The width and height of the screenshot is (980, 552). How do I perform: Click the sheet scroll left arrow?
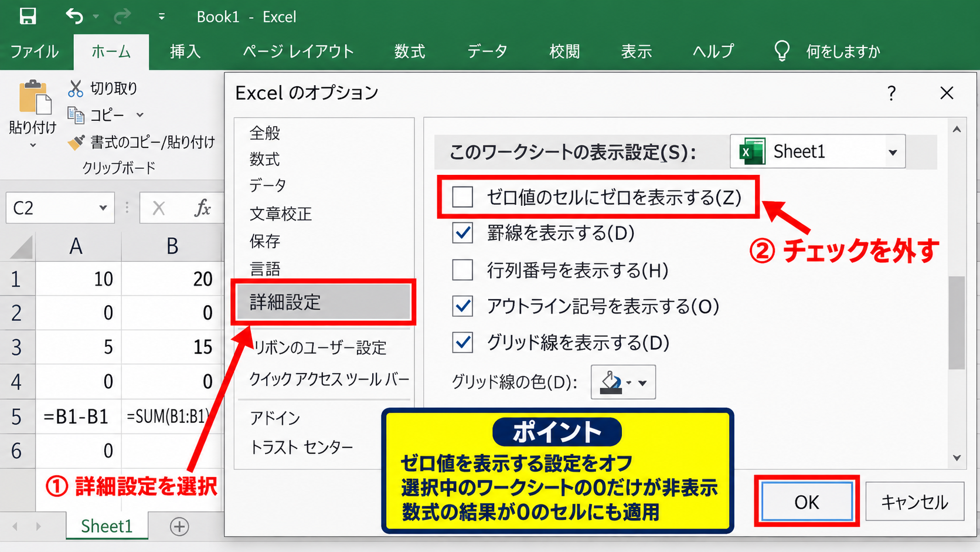(15, 527)
